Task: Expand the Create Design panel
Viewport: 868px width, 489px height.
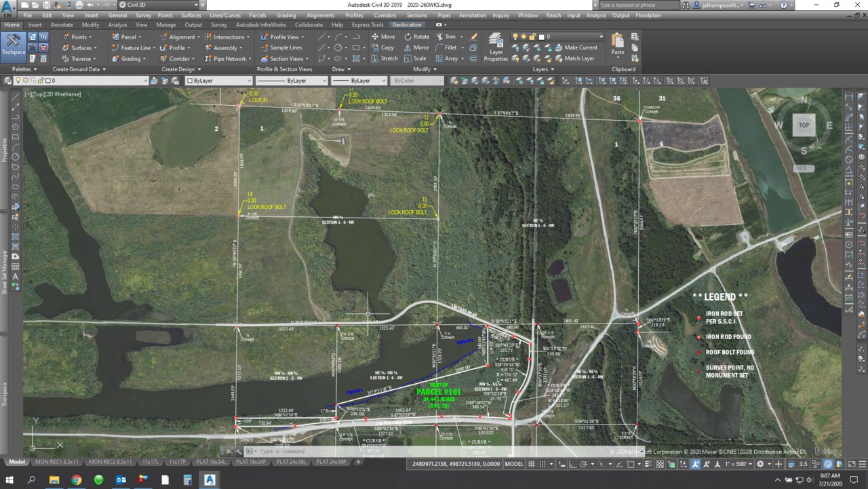Action: [x=181, y=69]
